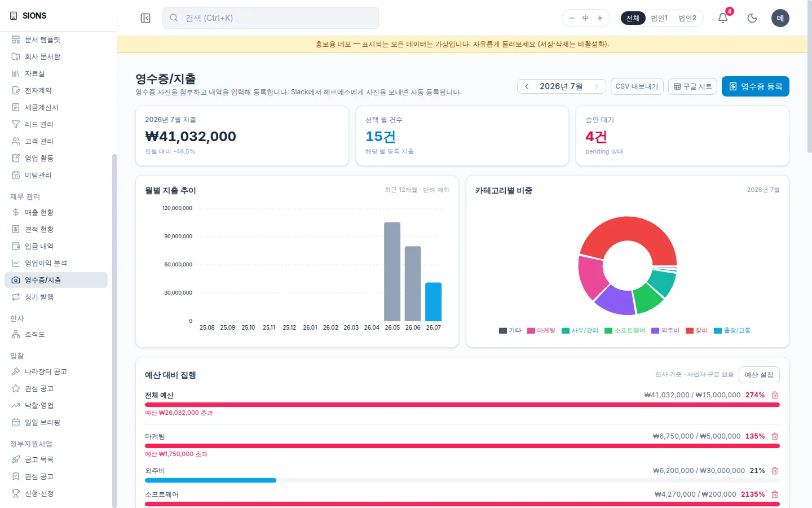Decrease font size with the minus button
This screenshot has width=812, height=508.
pos(572,18)
